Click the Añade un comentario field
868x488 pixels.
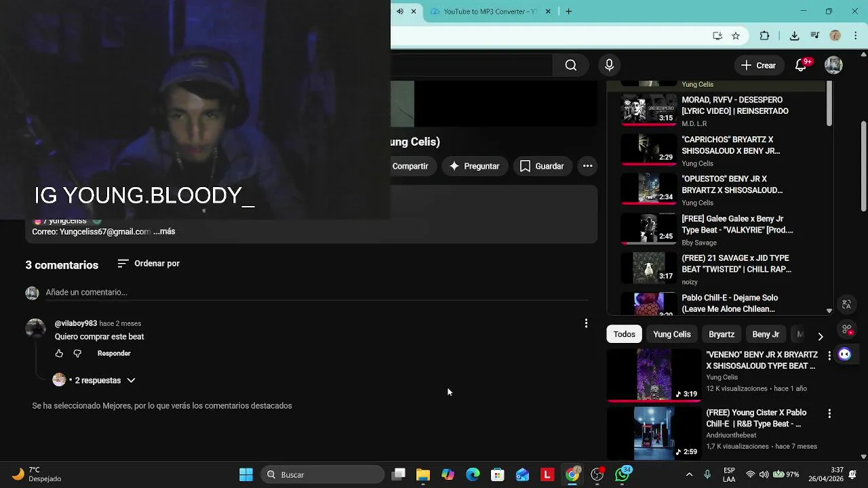click(x=317, y=292)
